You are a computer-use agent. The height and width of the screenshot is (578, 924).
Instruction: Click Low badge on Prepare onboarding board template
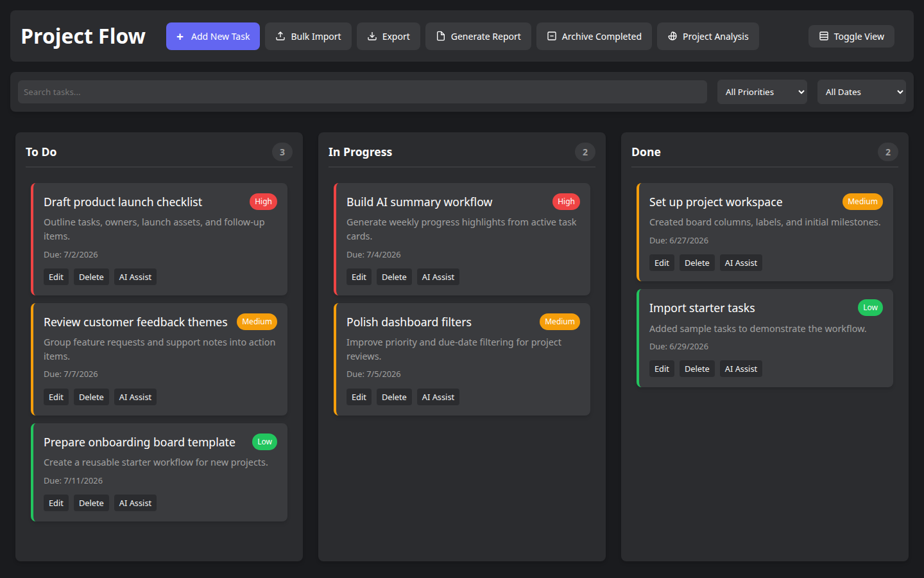pyautogui.click(x=264, y=442)
